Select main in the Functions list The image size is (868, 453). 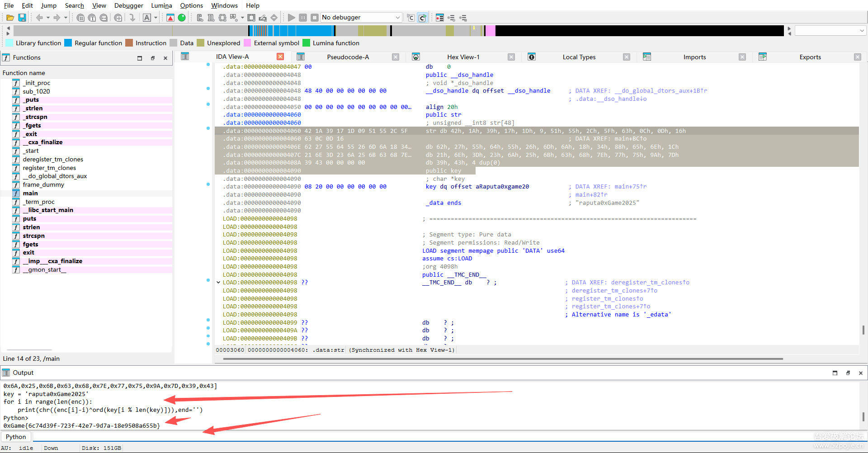30,193
